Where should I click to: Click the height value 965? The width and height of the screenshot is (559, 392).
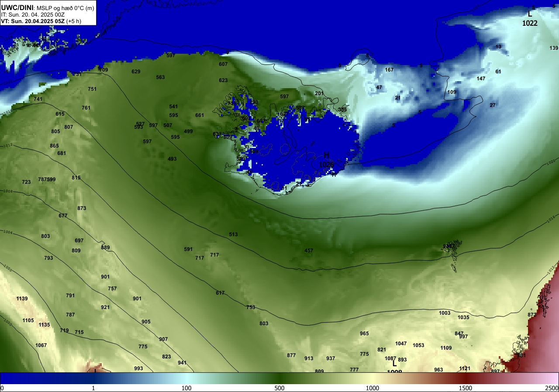(364, 334)
